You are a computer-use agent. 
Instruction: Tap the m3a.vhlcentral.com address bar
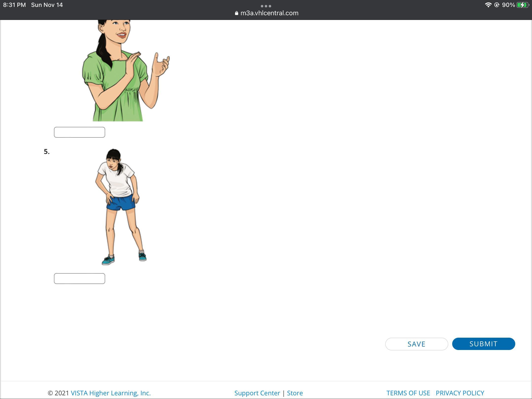269,13
